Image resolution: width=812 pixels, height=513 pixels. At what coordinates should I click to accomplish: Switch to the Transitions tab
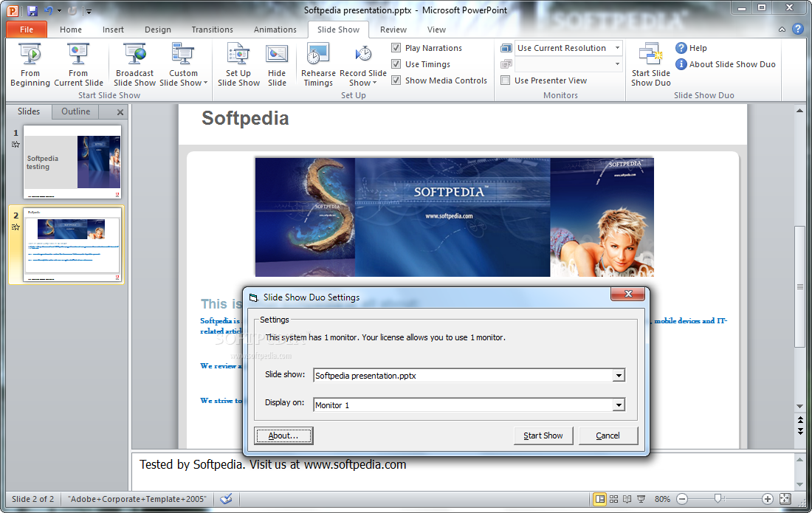(x=213, y=30)
